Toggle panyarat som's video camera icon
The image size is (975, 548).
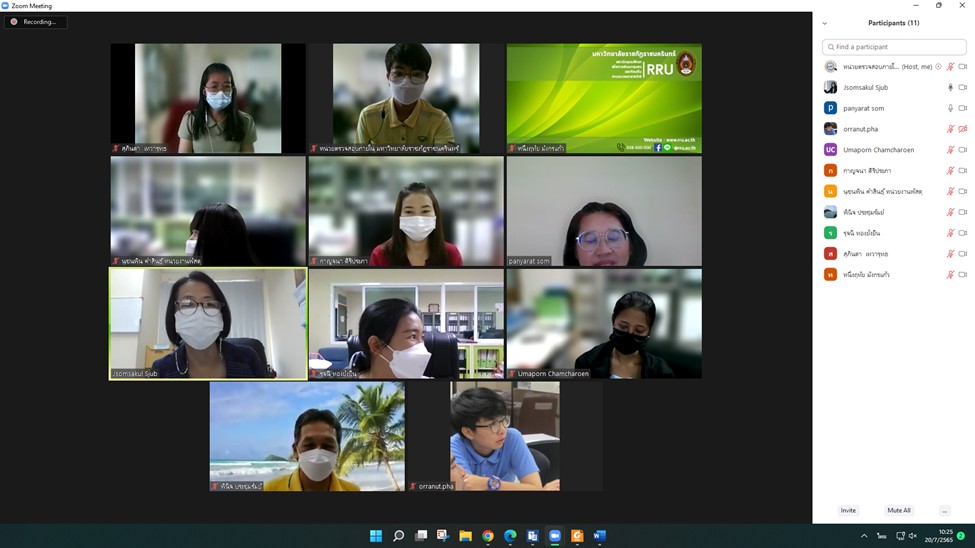(963, 108)
